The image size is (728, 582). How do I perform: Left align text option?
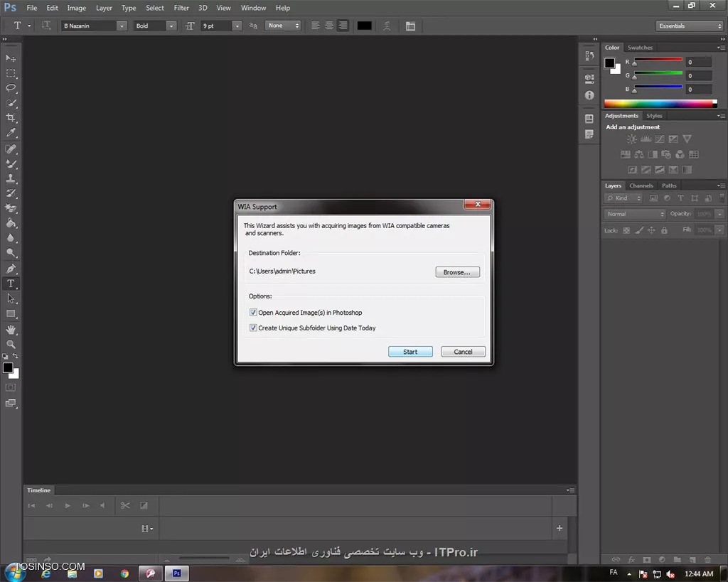click(x=315, y=26)
